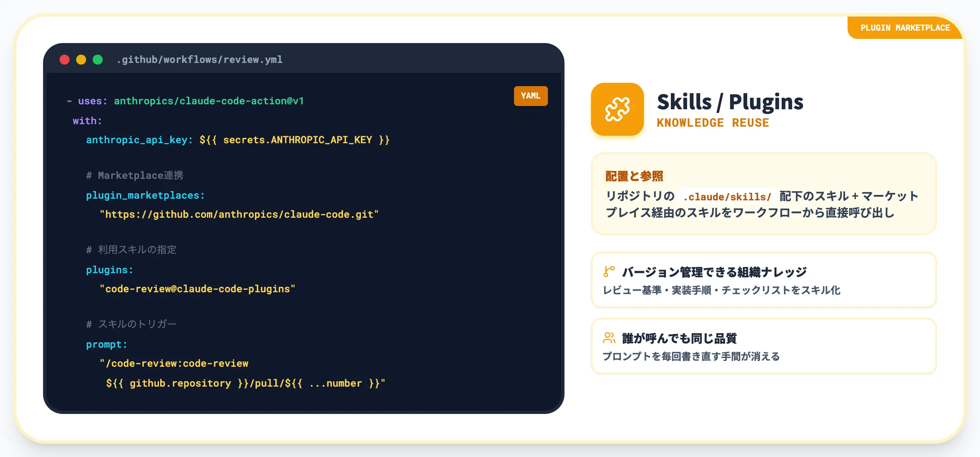Click the anthropic_api_key key in code
Image resolution: width=980 pixels, height=457 pixels.
pyautogui.click(x=139, y=140)
